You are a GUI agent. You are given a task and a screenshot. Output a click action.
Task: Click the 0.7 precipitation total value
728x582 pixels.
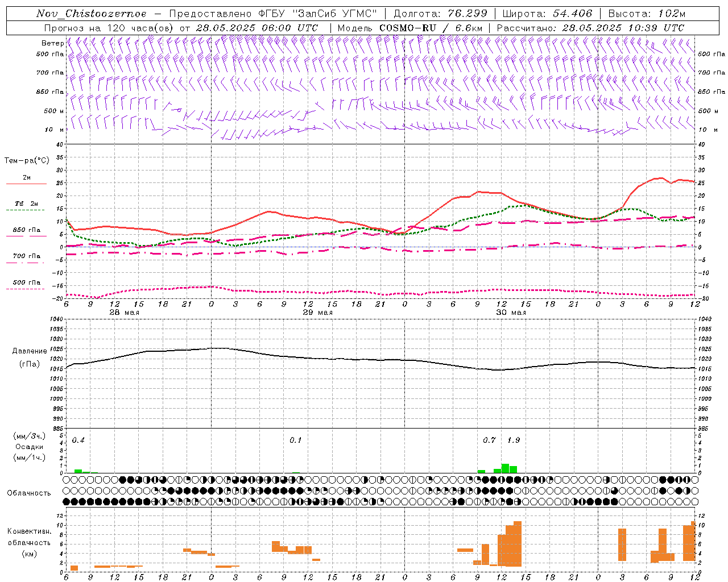(489, 440)
